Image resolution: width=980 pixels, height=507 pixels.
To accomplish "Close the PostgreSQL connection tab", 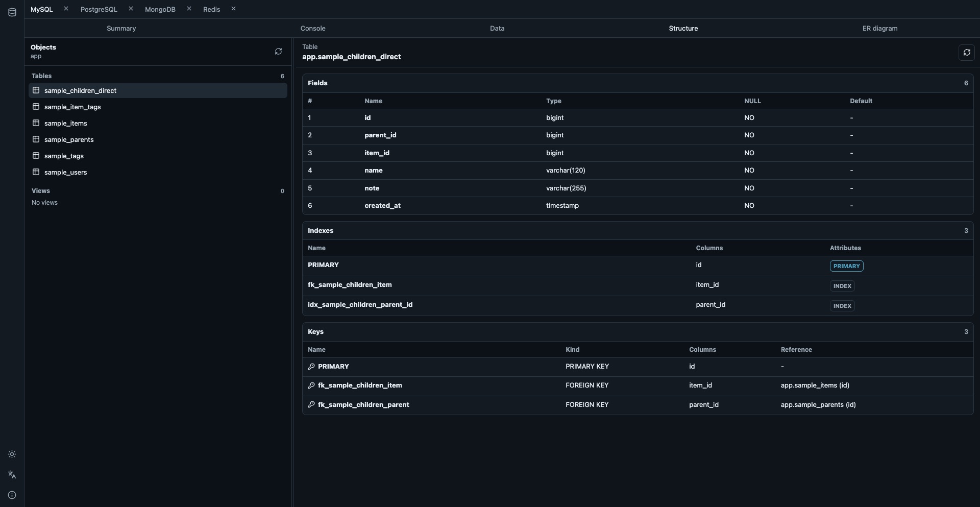I will [131, 9].
